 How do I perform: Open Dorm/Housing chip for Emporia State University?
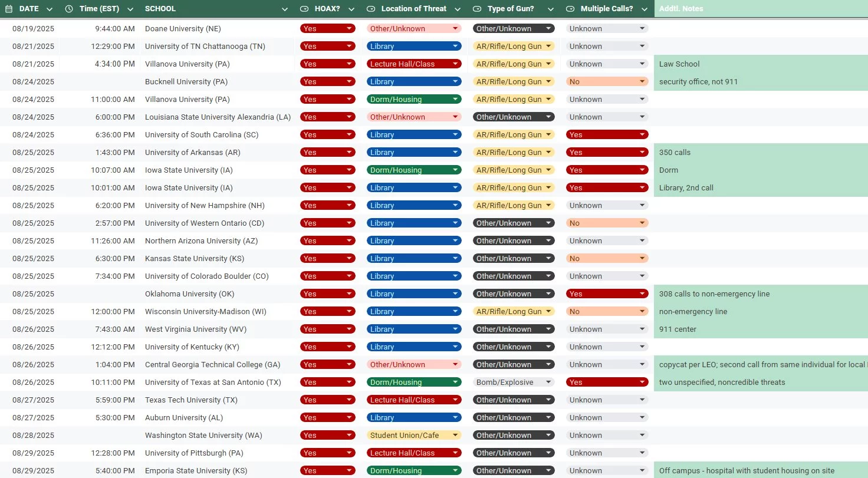tap(414, 470)
